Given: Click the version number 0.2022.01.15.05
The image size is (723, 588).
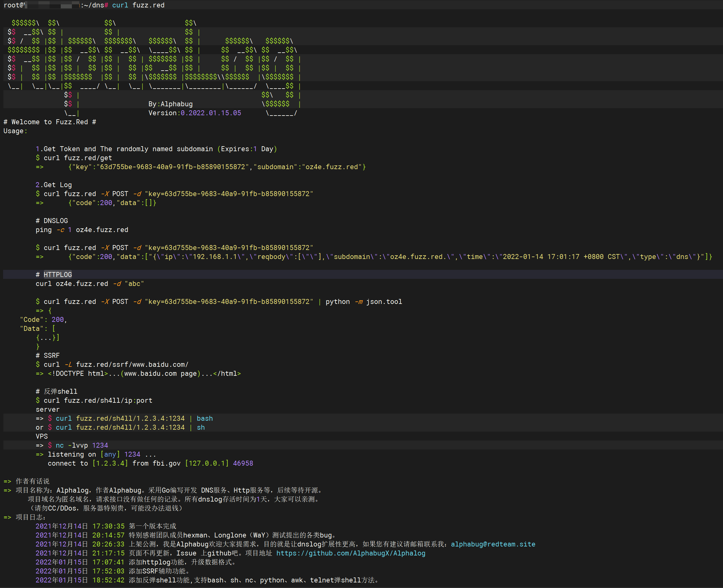Looking at the screenshot, I should [210, 113].
